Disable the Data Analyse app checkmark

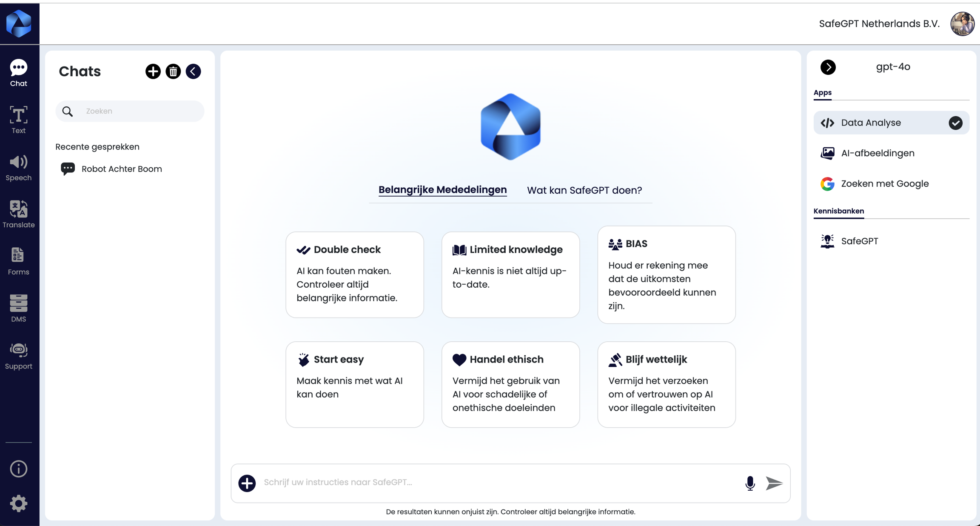(x=955, y=123)
